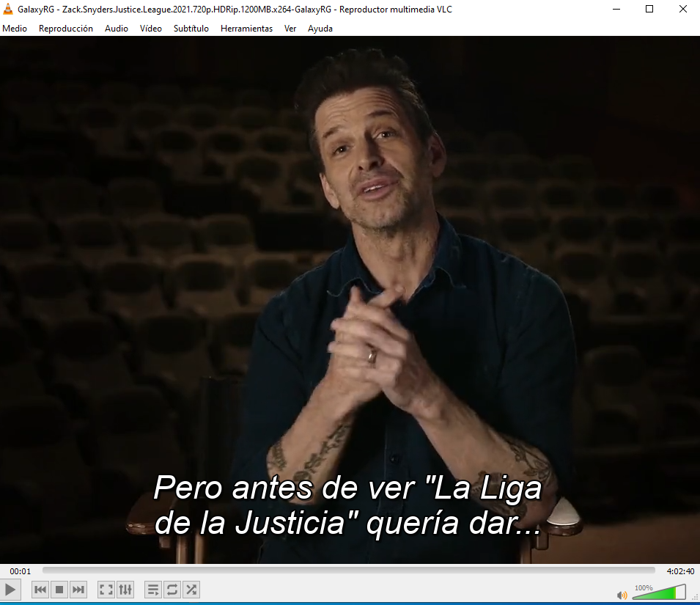Screen dimensions: 700x605
Task: Click elapsed time label 00:01
Action: tap(21, 571)
